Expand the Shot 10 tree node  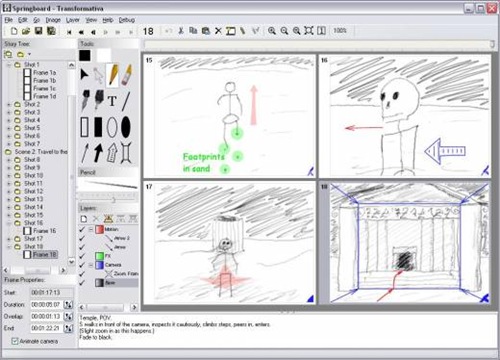(x=9, y=176)
